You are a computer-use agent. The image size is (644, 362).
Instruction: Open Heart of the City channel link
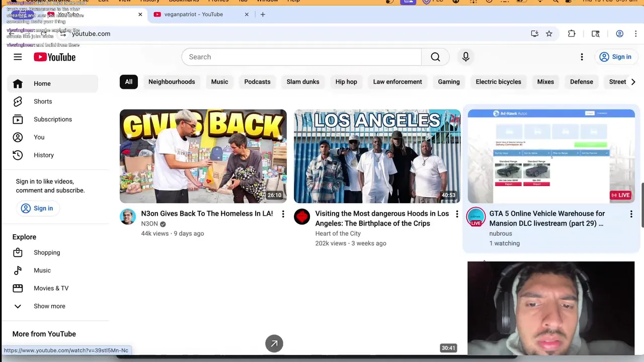pyautogui.click(x=338, y=233)
